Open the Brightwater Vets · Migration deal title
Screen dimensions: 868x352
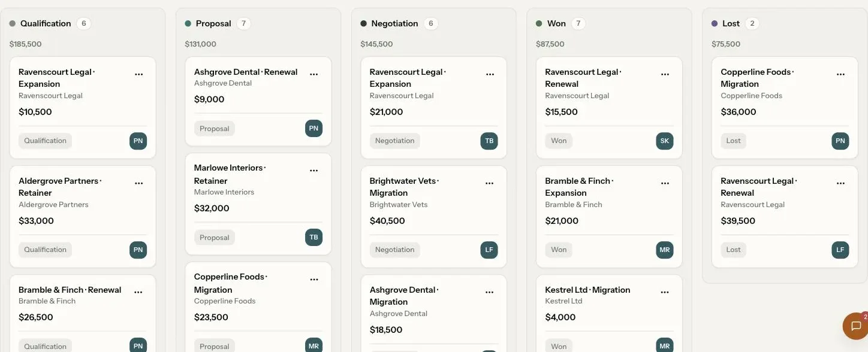tap(405, 187)
